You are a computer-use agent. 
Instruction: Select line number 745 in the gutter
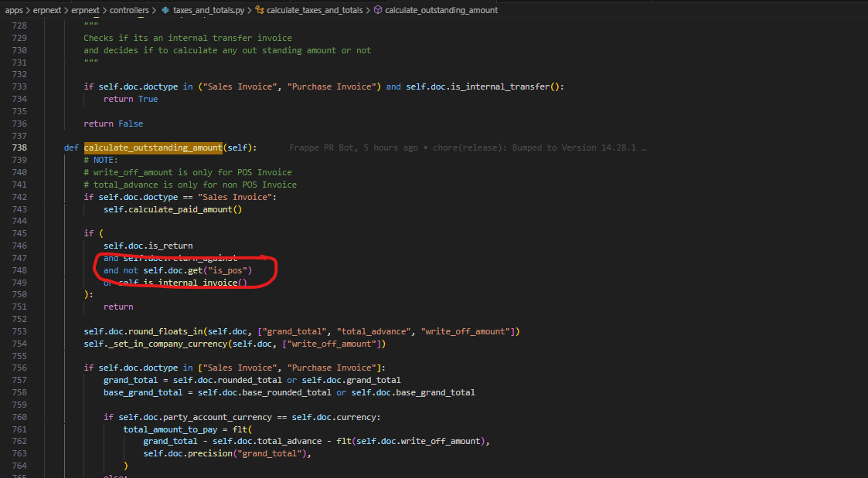[19, 233]
